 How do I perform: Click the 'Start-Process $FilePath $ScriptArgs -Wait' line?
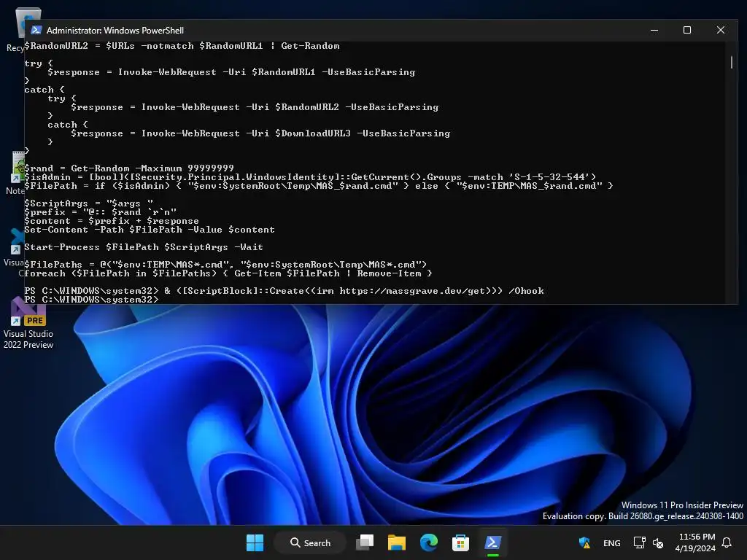coord(144,247)
